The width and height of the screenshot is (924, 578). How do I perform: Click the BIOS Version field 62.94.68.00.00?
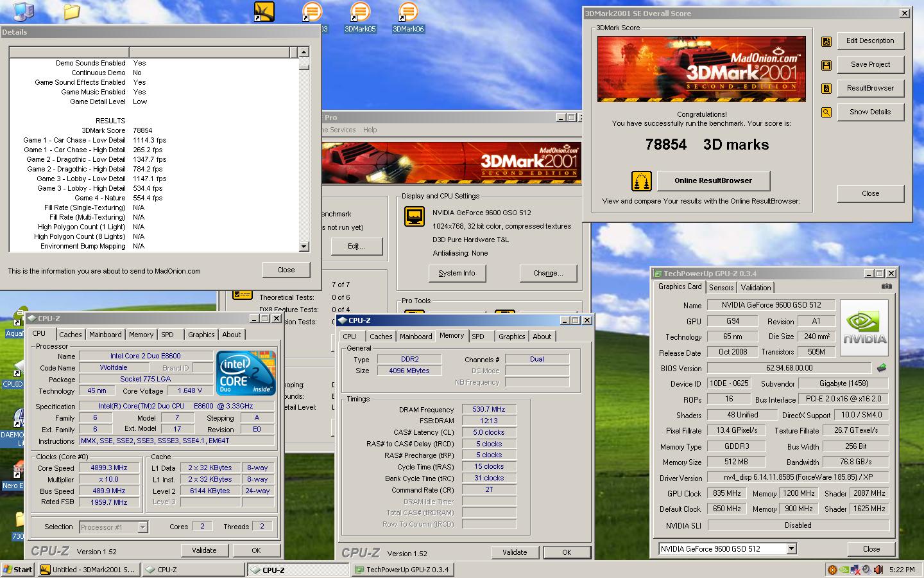coord(789,369)
